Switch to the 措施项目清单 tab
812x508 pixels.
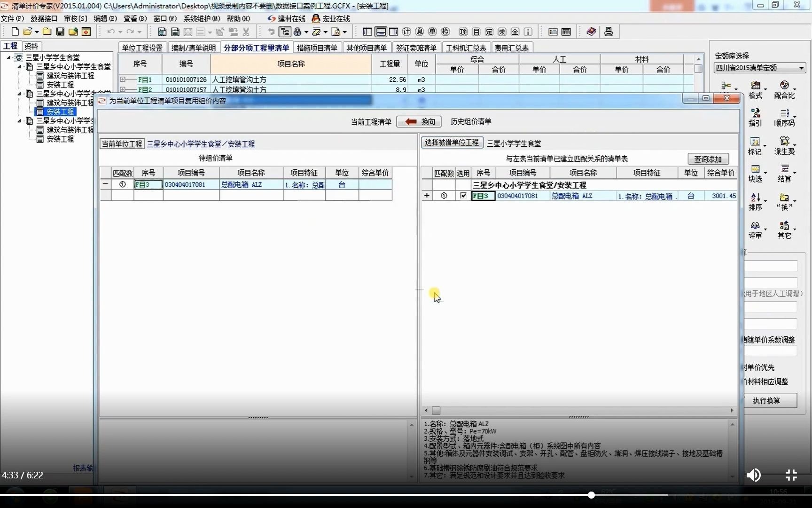[317, 48]
